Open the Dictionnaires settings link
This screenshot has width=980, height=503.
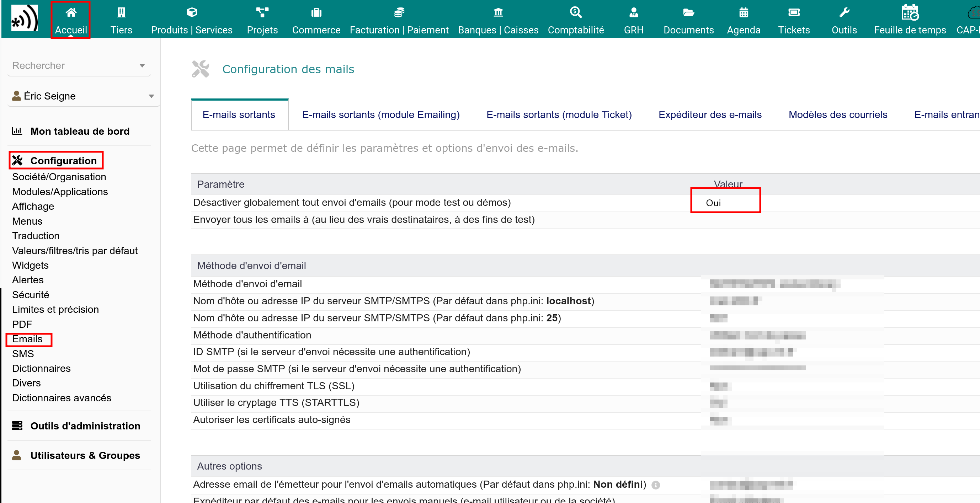41,368
